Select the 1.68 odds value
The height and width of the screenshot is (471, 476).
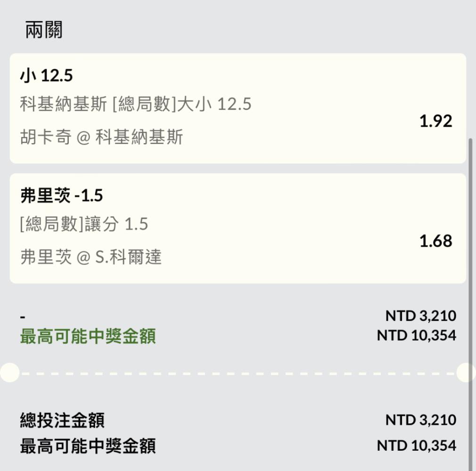pyautogui.click(x=435, y=241)
